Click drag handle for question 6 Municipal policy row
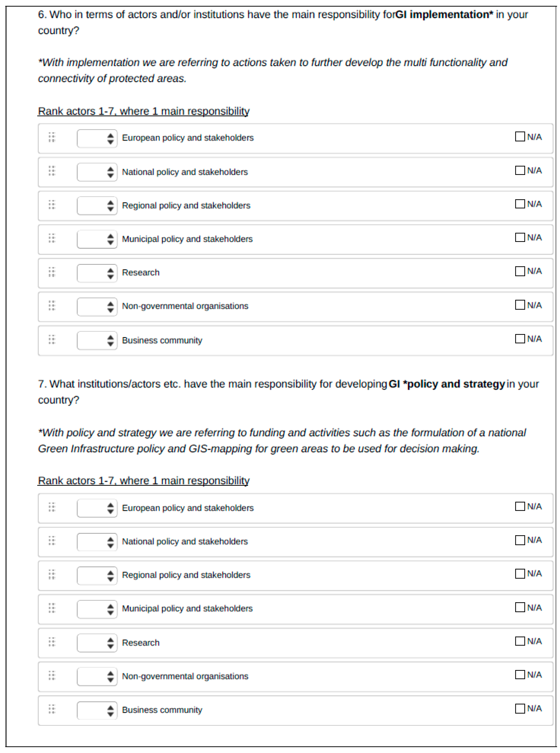The image size is (560, 753). click(x=51, y=238)
